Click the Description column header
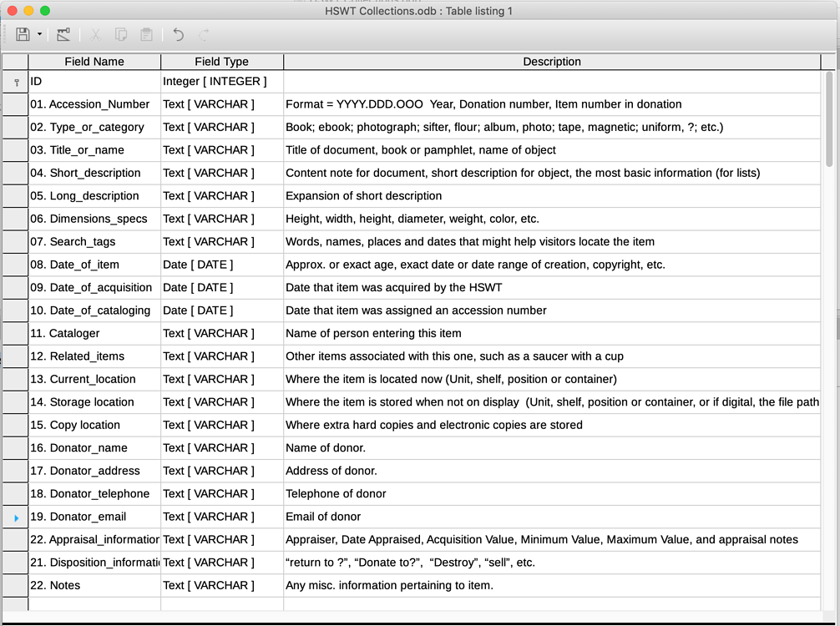 pyautogui.click(x=551, y=61)
